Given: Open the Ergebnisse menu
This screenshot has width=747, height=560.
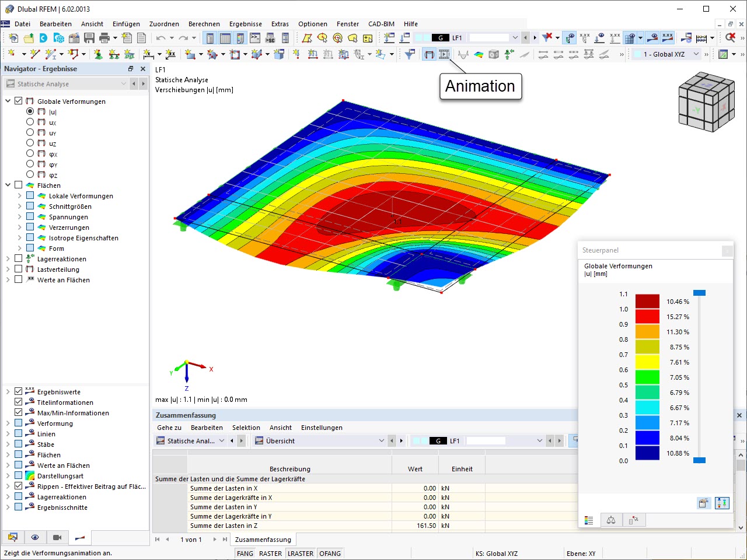Looking at the screenshot, I should tap(246, 24).
